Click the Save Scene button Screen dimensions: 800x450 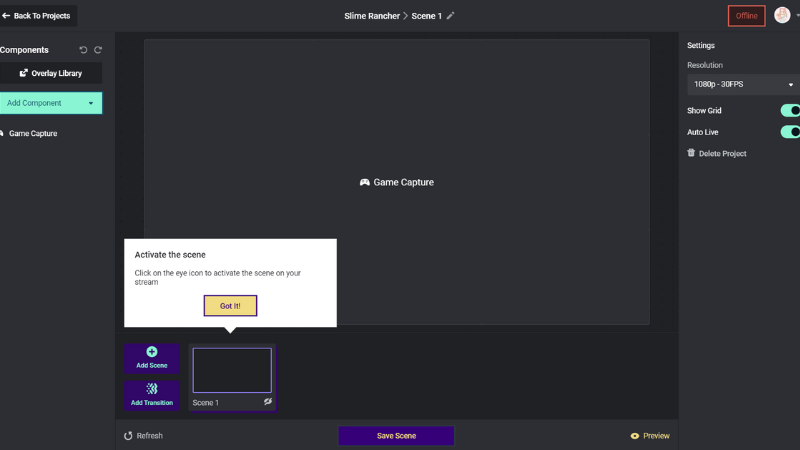(x=396, y=436)
